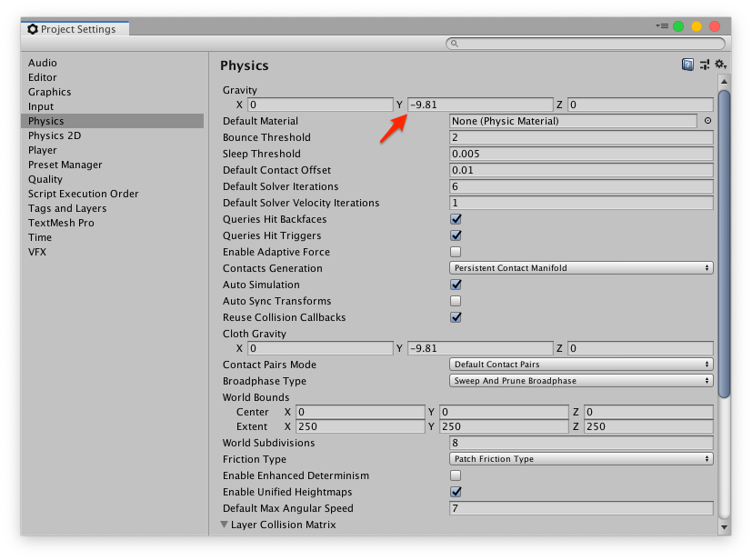
Task: Click the presets (sliders) icon
Action: 702,65
